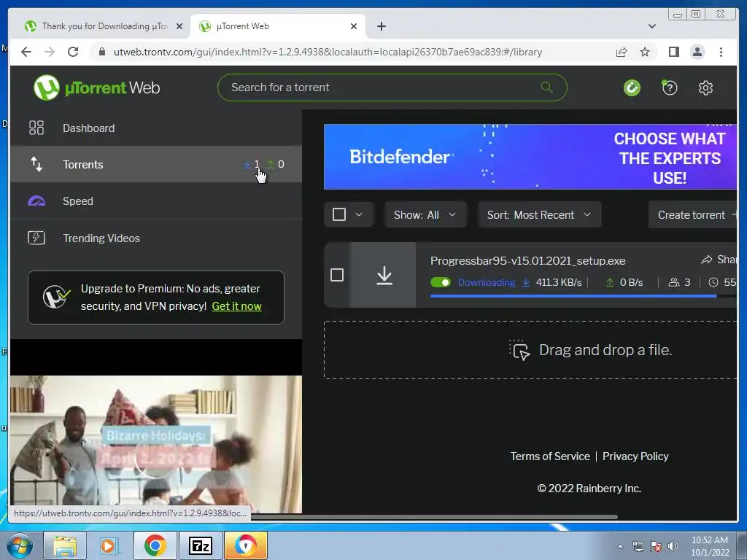747x560 pixels.
Task: Open the green upgrade circle icon
Action: coord(632,87)
